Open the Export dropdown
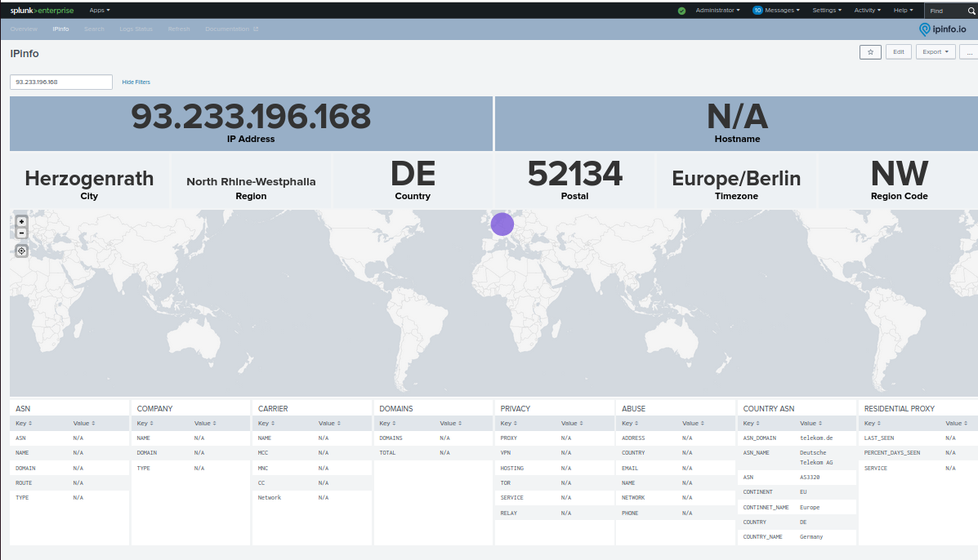The width and height of the screenshot is (978, 560). [935, 51]
